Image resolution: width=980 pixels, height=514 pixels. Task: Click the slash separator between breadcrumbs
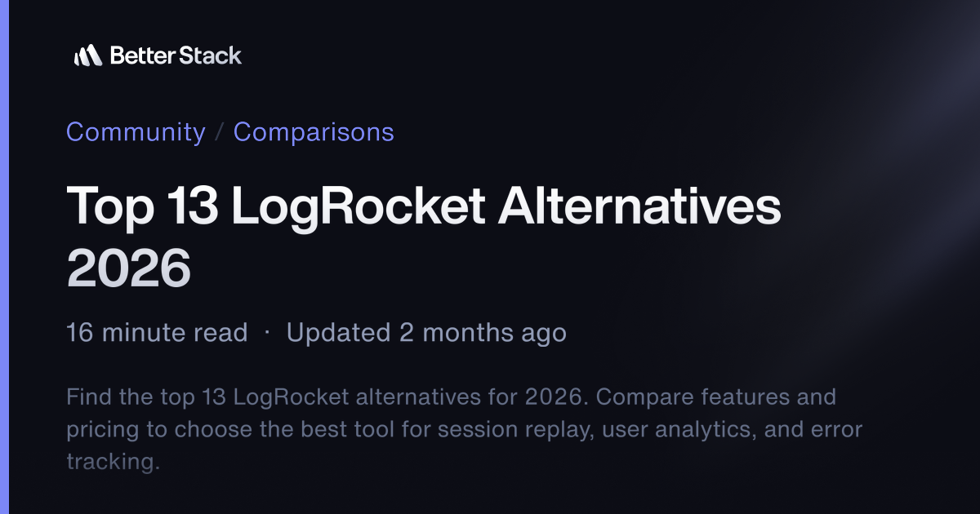click(x=220, y=132)
